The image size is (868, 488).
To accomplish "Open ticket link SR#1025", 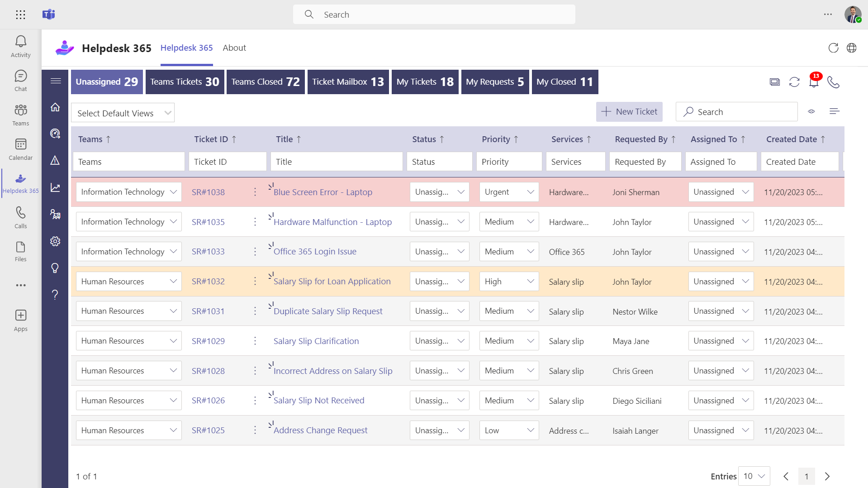I will (x=208, y=431).
